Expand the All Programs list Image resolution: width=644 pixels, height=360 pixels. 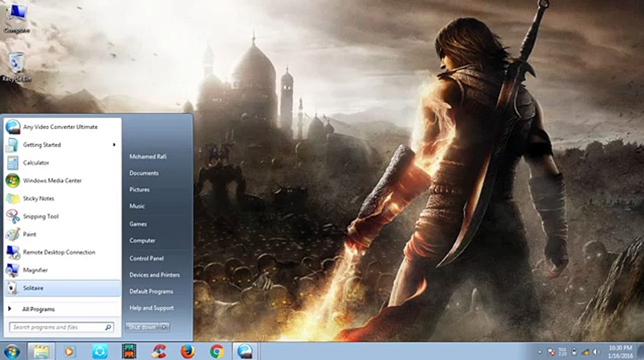(63, 309)
